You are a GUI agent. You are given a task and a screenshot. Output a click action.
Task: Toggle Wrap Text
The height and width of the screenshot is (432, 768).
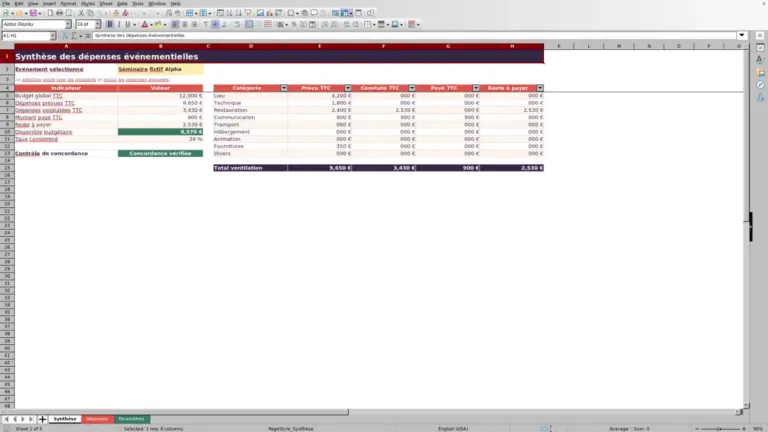click(237, 24)
